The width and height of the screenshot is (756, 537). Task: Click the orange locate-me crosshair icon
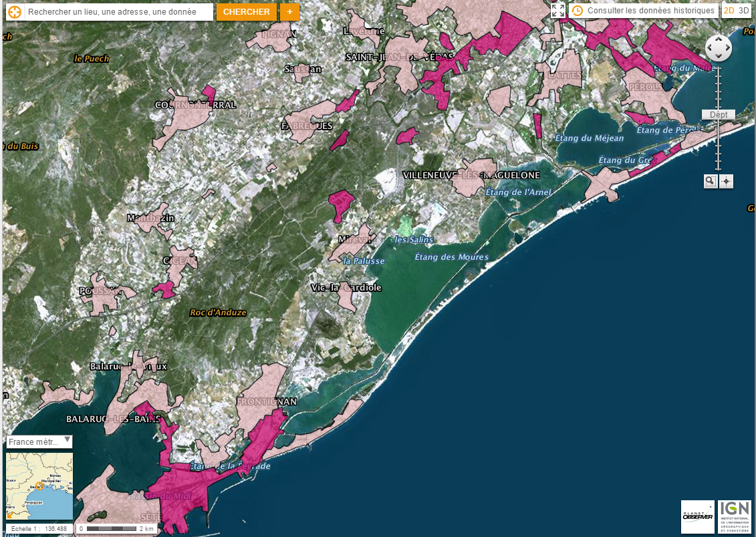click(15, 12)
